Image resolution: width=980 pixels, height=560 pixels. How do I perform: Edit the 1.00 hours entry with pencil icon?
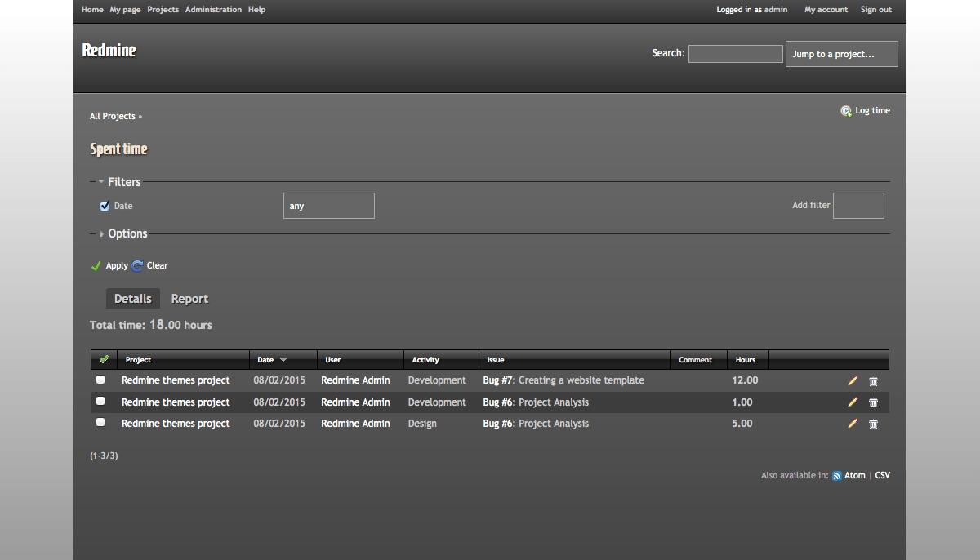853,402
